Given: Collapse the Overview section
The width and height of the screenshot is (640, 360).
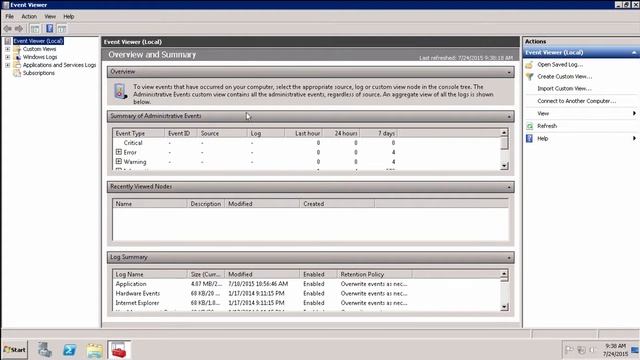Looking at the screenshot, I should pos(509,72).
